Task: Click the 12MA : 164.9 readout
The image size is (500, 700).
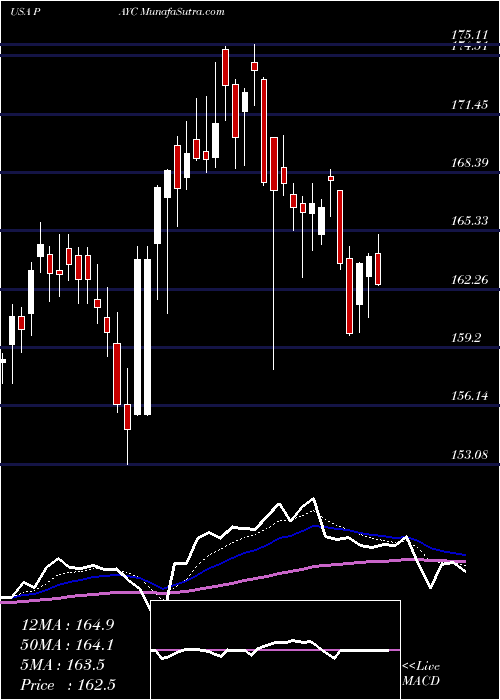Action: [67, 625]
